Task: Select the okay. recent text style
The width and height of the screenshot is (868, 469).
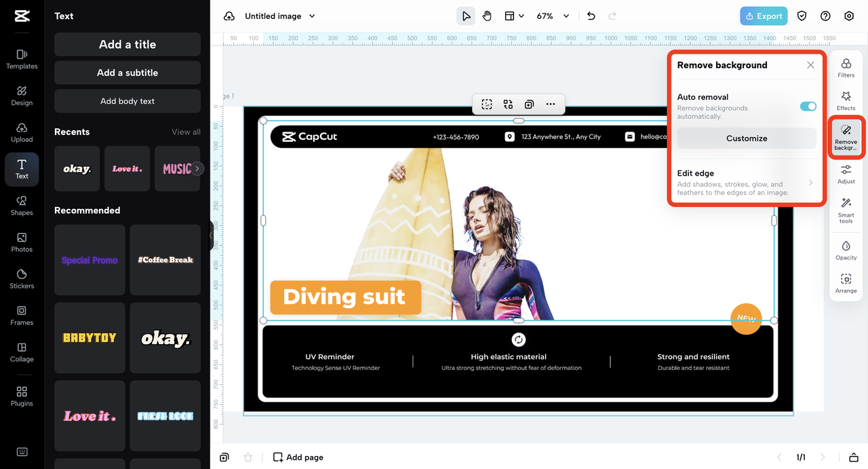Action: tap(77, 168)
